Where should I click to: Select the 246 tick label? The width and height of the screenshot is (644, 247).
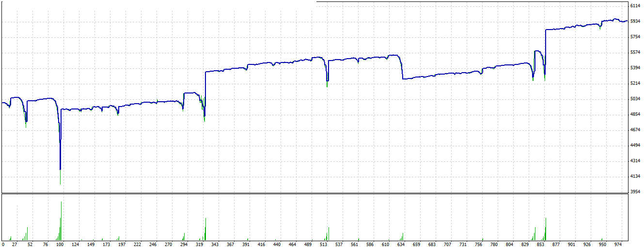[153, 244]
